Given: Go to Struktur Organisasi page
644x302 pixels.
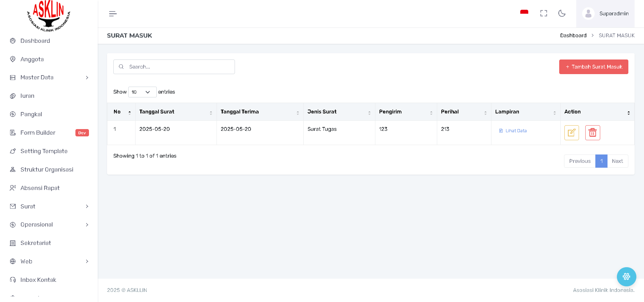Looking at the screenshot, I should [x=47, y=169].
